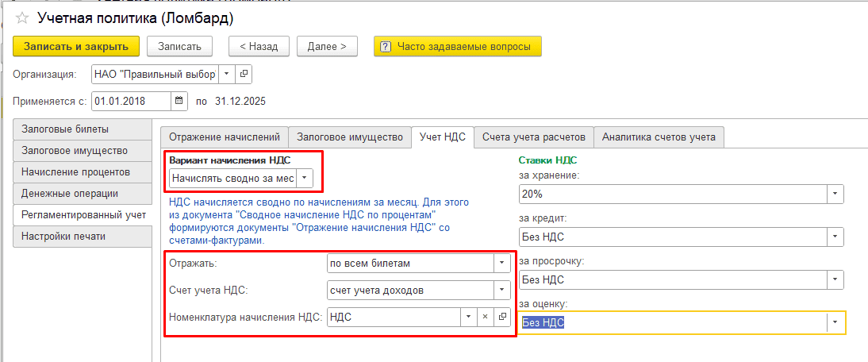
Task: Open the НДС nomenclature item form icon
Action: tap(501, 317)
